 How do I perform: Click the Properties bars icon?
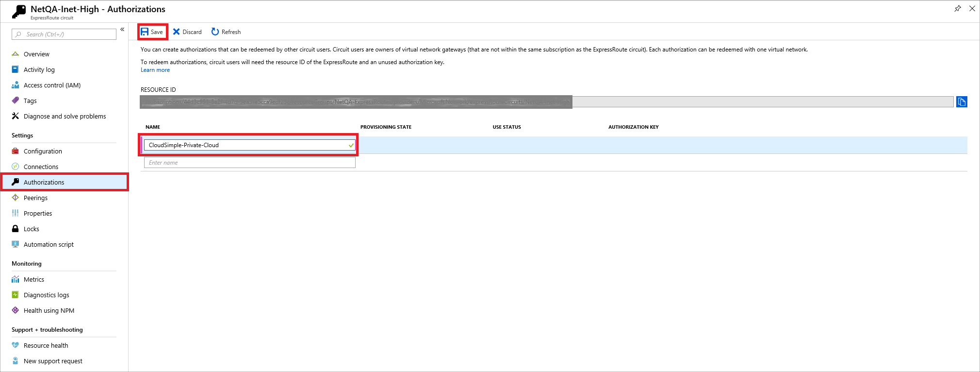[x=16, y=213]
